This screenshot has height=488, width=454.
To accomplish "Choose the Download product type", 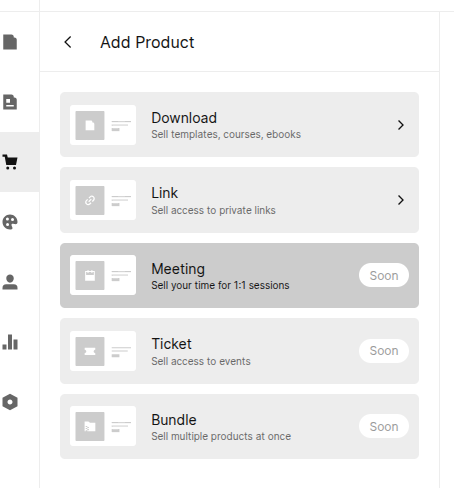I will point(239,125).
